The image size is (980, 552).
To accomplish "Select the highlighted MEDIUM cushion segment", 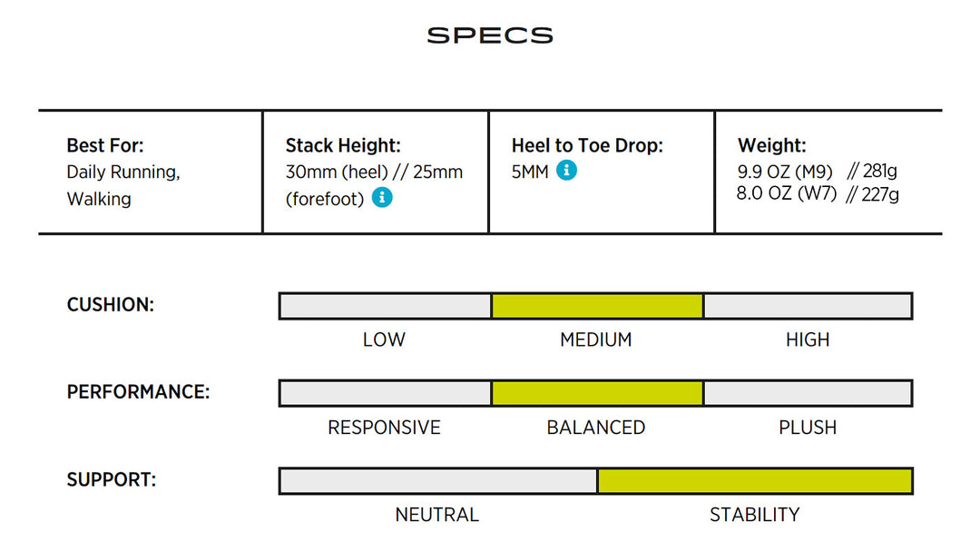I will [x=597, y=306].
